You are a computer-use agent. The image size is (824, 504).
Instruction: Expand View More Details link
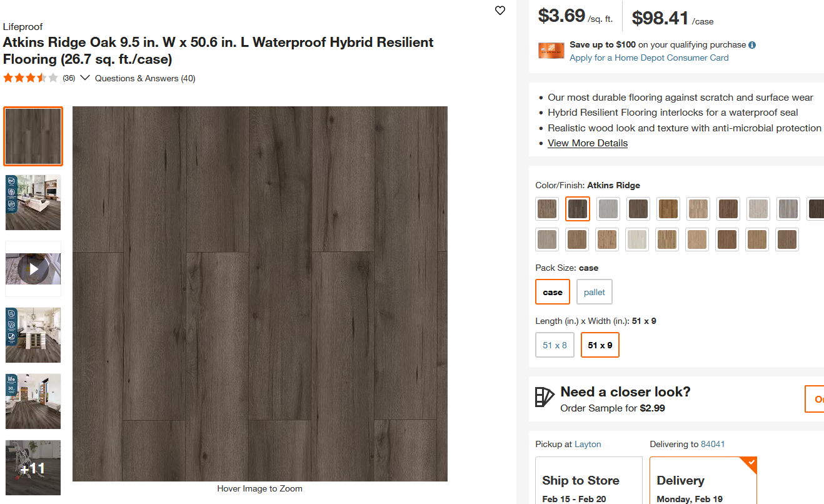point(588,143)
